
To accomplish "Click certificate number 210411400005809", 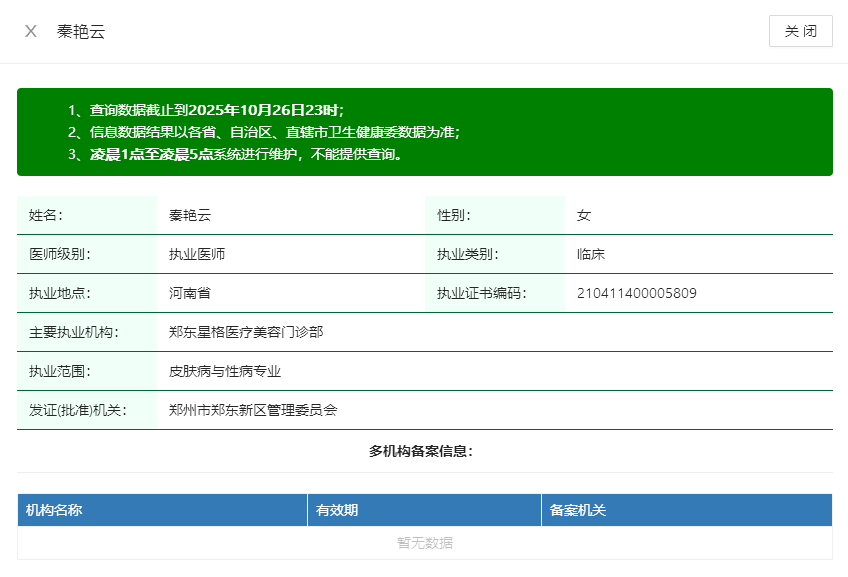I will click(x=637, y=293).
